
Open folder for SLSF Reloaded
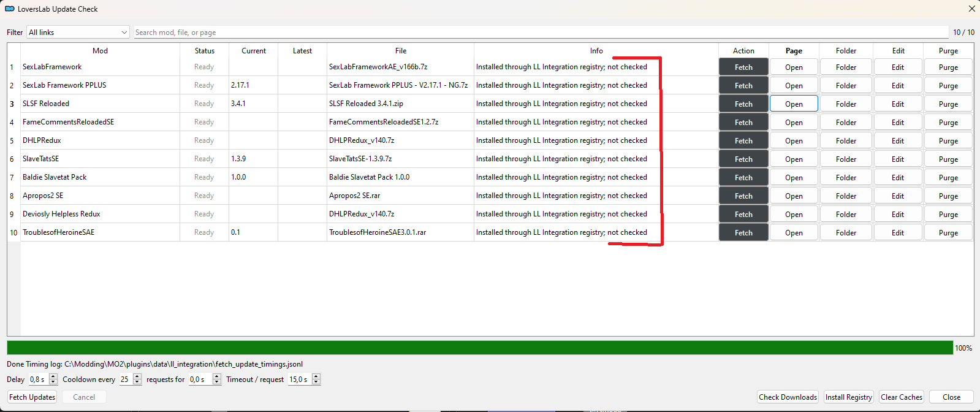coord(846,104)
